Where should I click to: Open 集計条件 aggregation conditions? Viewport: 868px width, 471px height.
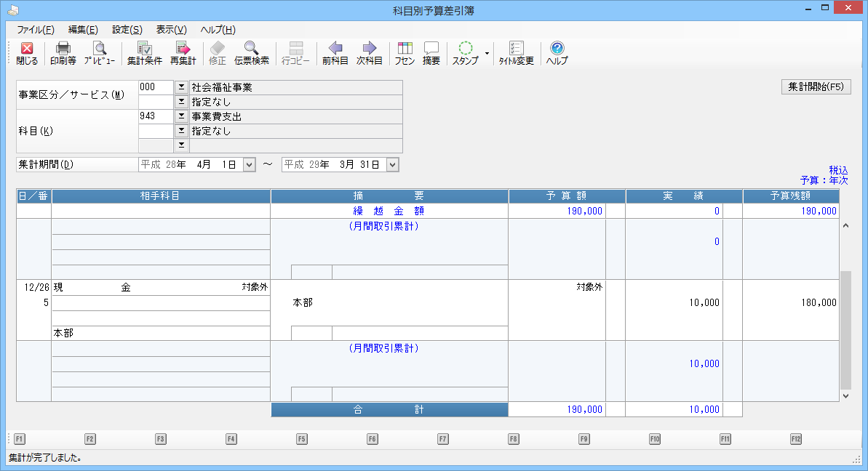click(144, 53)
